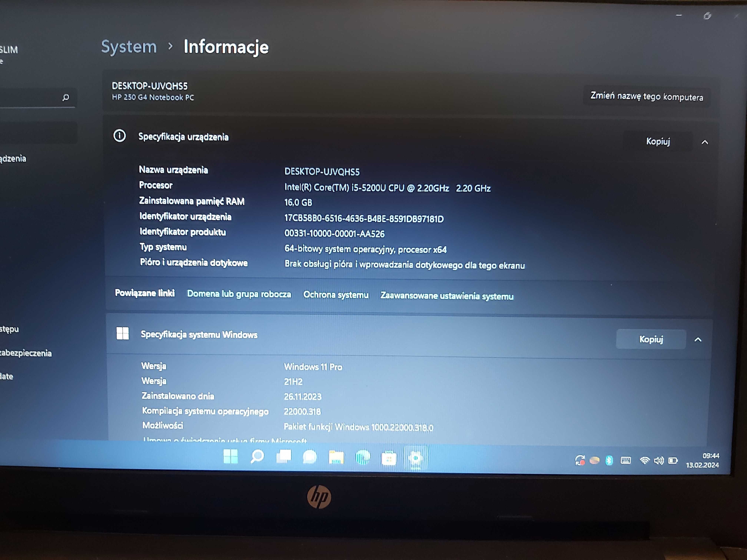747x560 pixels.
Task: Open Ochrona systemu link
Action: pyautogui.click(x=336, y=295)
